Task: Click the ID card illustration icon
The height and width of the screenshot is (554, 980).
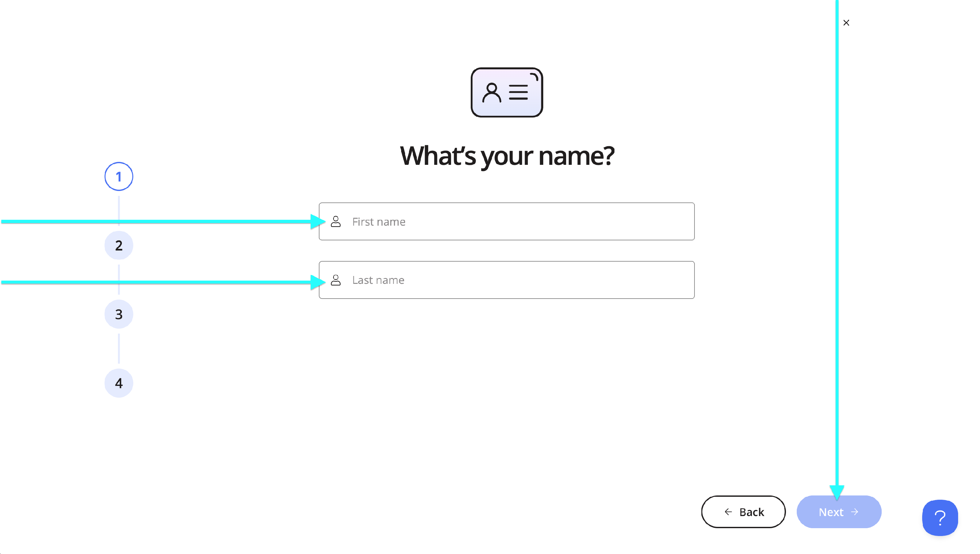Action: [506, 93]
